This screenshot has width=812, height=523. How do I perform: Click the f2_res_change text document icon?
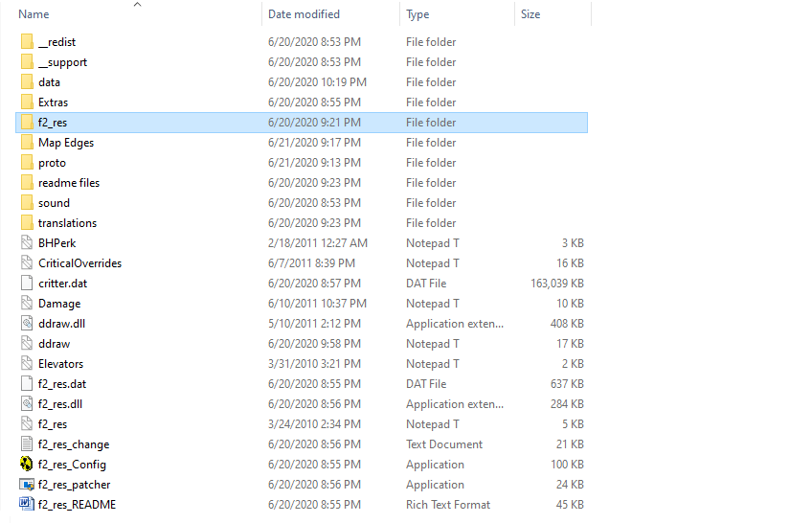(27, 444)
